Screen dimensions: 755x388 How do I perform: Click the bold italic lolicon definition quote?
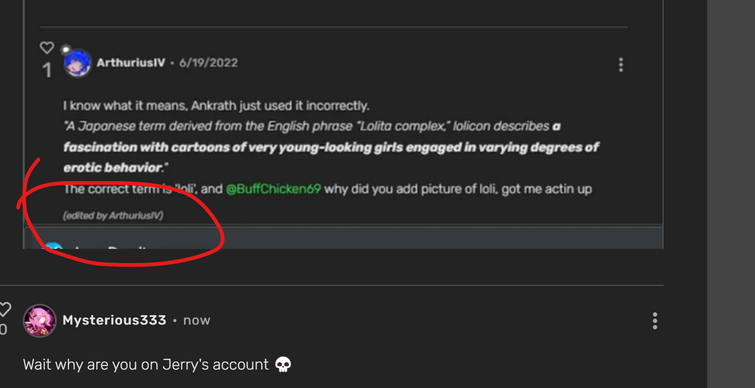click(331, 147)
